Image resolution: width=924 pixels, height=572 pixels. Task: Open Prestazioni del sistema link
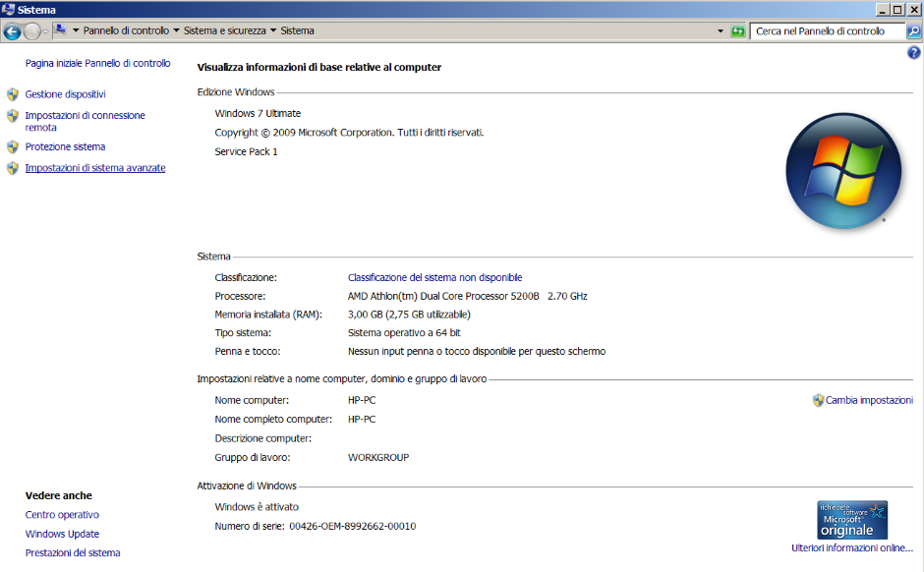click(73, 552)
